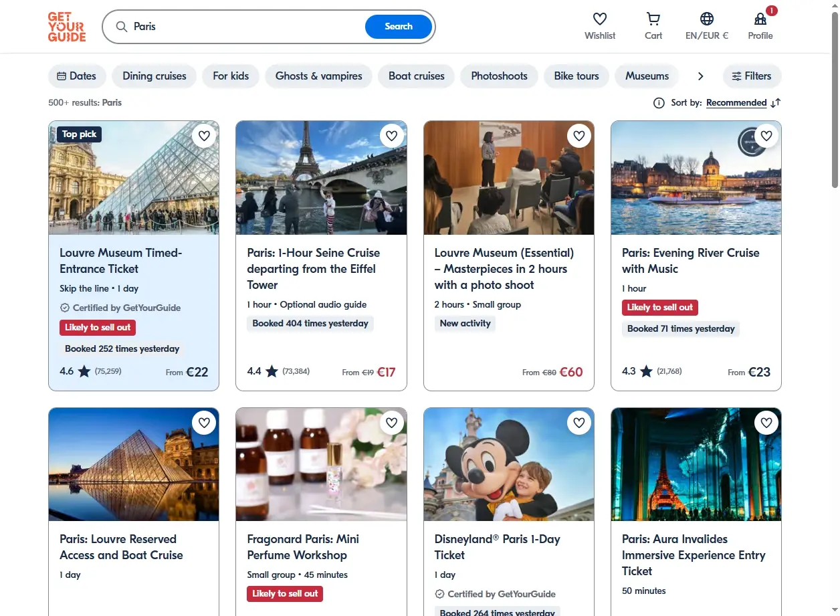840x616 pixels.
Task: Click the Louvre pyramid night reflection thumbnail
Action: [134, 464]
